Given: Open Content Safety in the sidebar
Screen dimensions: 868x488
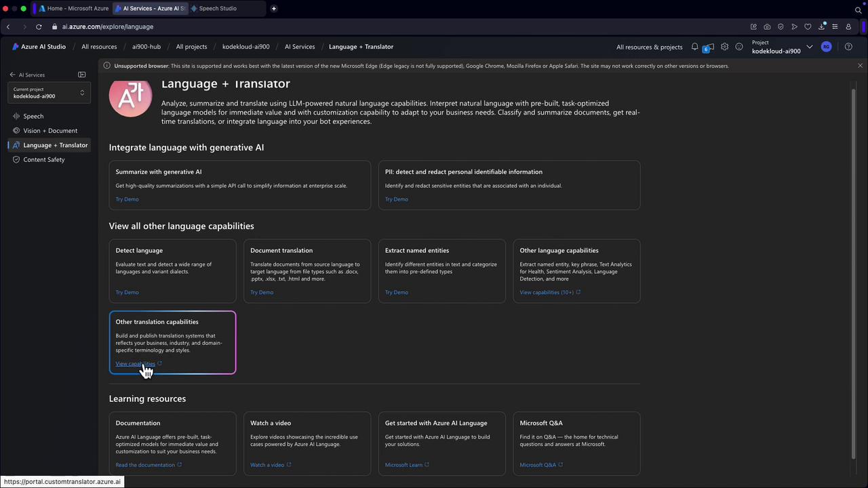Looking at the screenshot, I should click(x=44, y=159).
